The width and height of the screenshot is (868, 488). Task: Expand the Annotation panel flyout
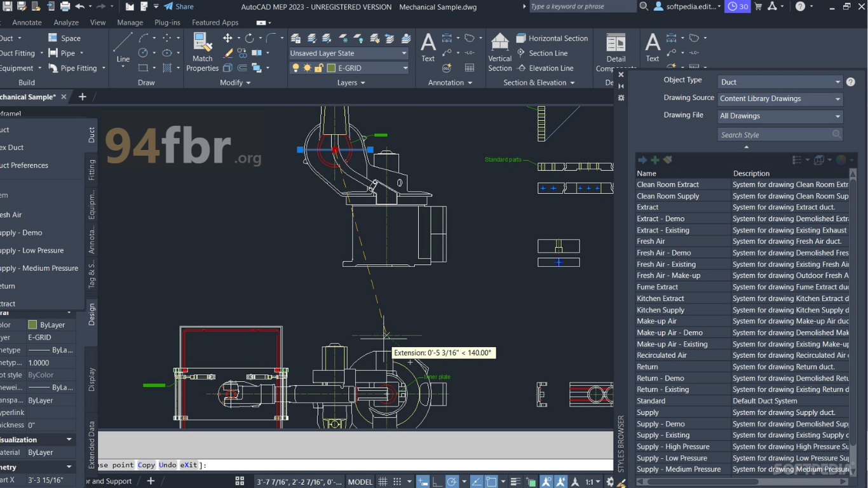point(450,83)
